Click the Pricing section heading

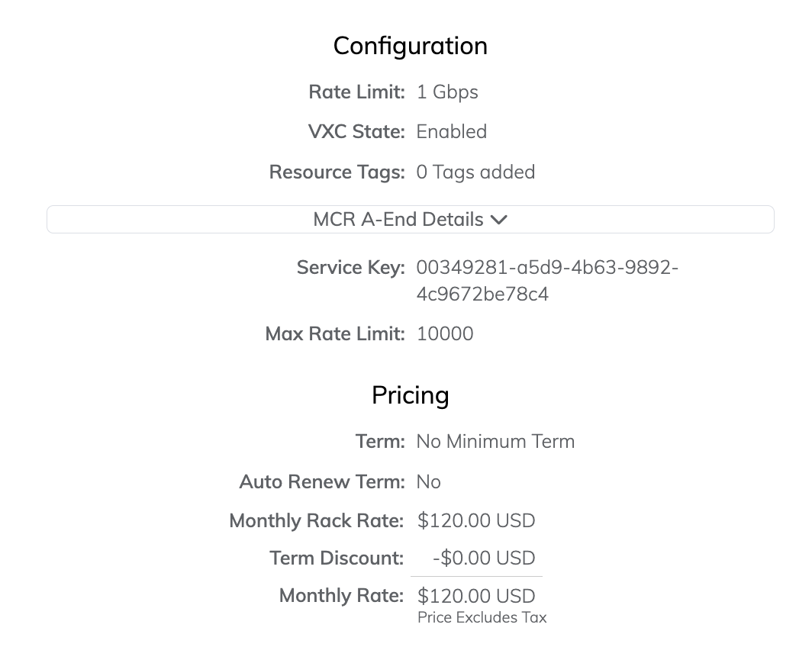click(410, 395)
